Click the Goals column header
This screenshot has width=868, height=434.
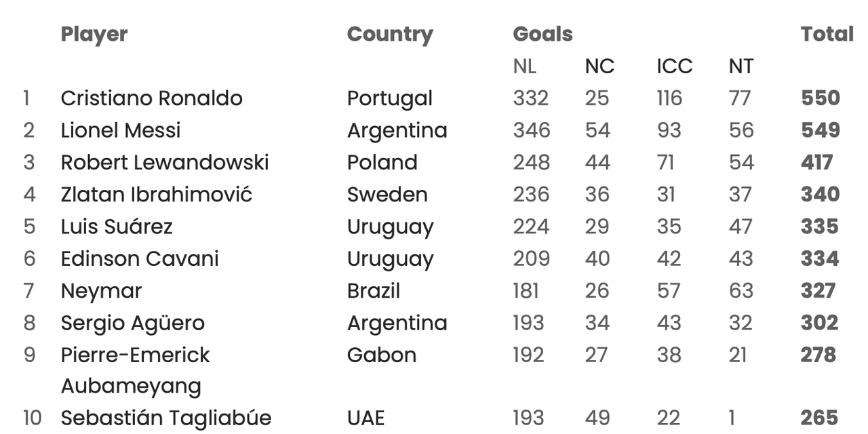tap(542, 34)
